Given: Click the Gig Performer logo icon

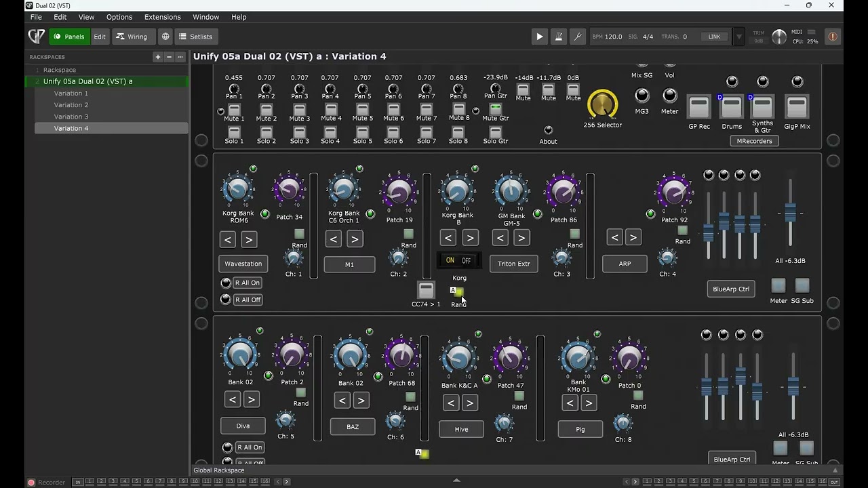Looking at the screenshot, I should click(37, 37).
